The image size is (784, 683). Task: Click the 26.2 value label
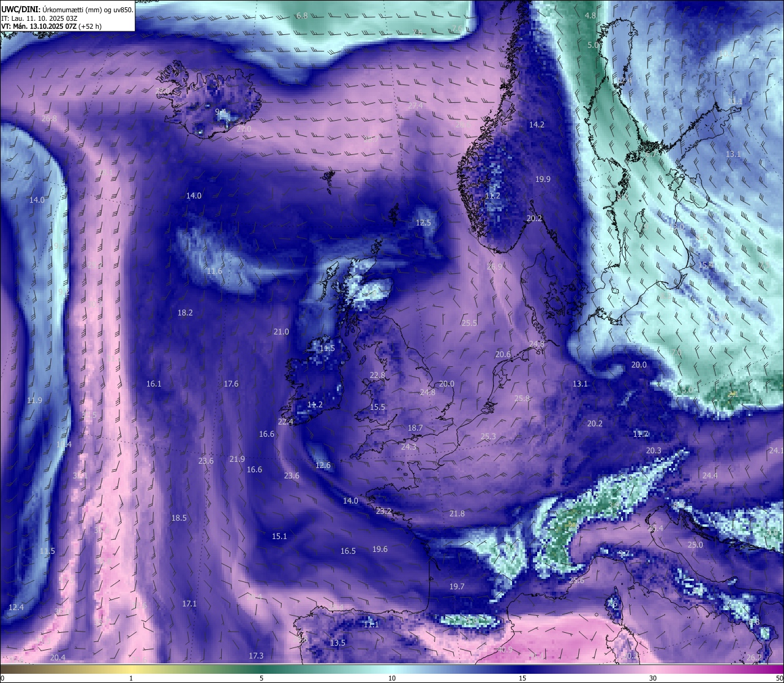755,657
